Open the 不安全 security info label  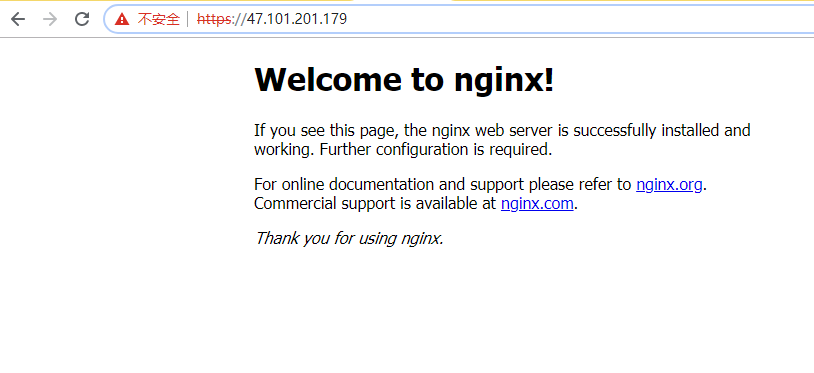click(158, 20)
